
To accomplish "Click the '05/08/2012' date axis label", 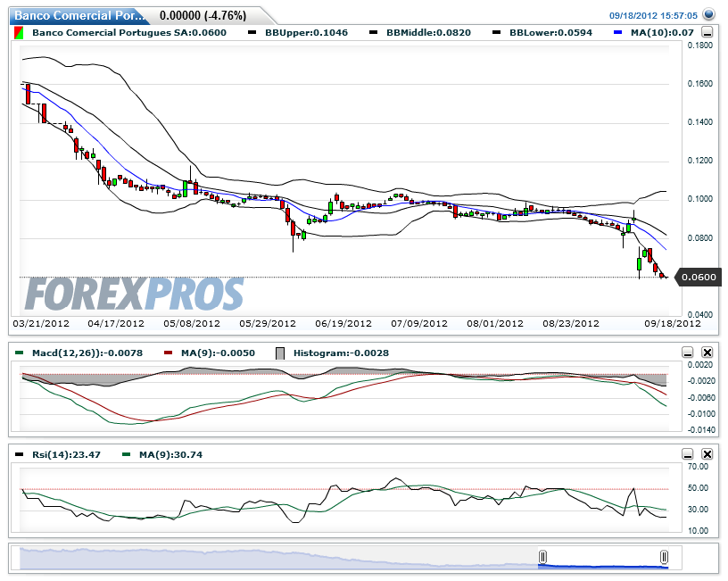I will 192,323.
